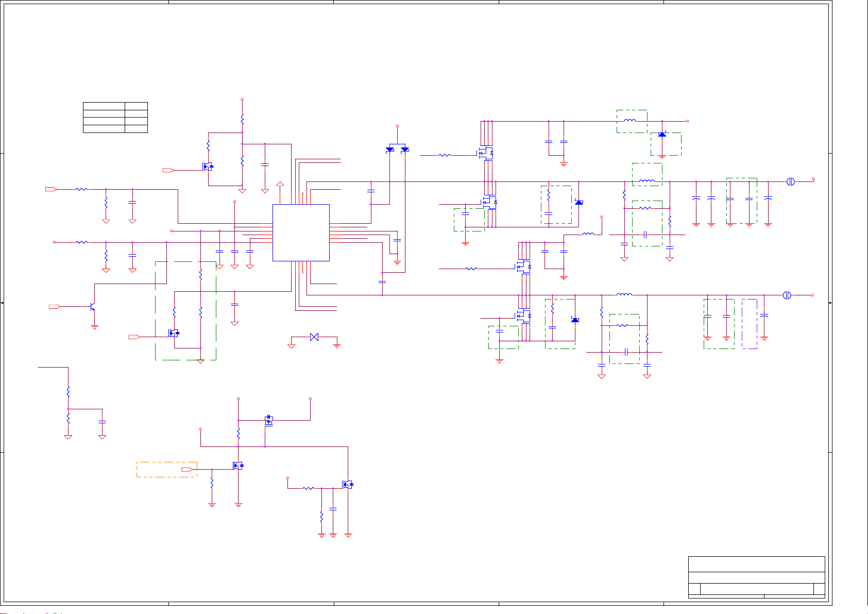Select the small empty table near top-left
The image size is (868, 614).
coord(115,118)
